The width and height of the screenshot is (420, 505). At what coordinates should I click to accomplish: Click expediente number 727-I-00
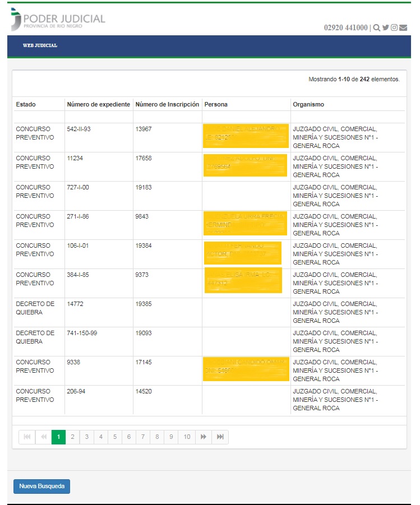coord(78,187)
